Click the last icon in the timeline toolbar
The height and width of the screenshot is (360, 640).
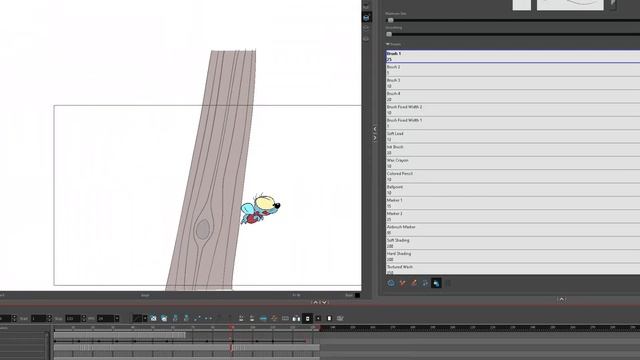340,318
